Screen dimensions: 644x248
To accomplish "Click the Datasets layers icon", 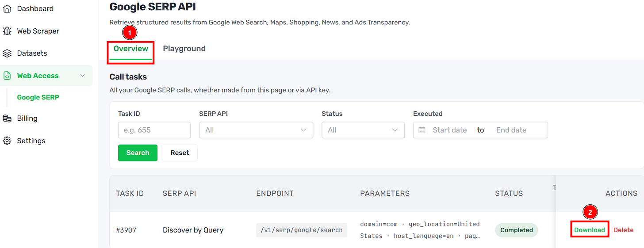I will coord(7,53).
